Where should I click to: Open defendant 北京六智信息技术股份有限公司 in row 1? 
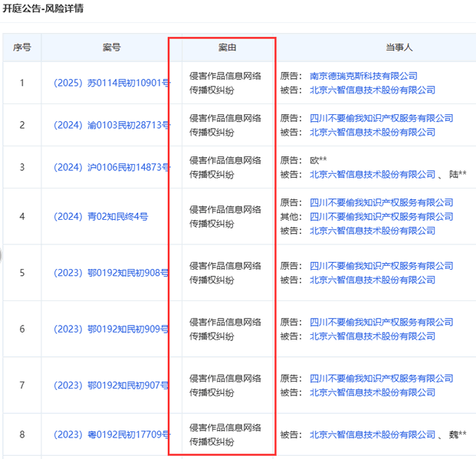(x=373, y=90)
